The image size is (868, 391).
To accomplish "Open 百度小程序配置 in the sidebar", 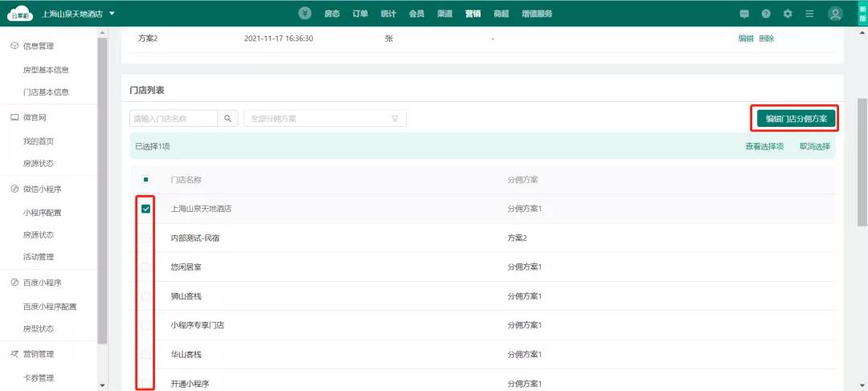I will click(50, 307).
